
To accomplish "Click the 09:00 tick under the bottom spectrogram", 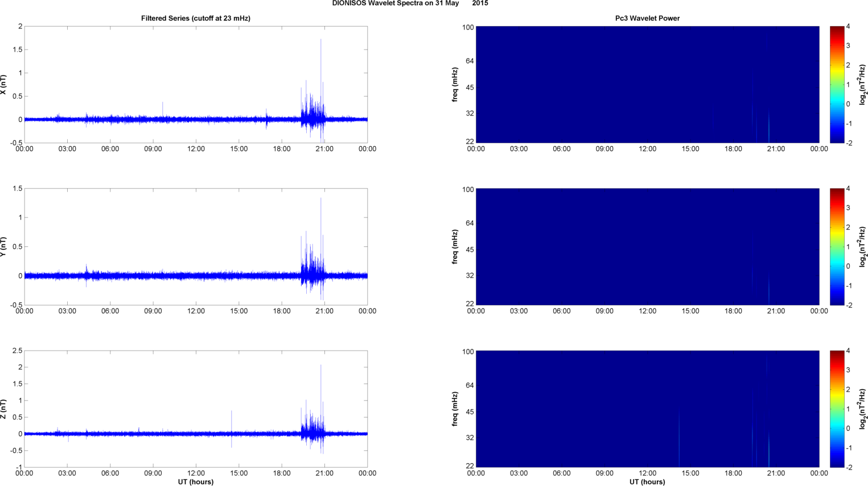I will pos(604,473).
